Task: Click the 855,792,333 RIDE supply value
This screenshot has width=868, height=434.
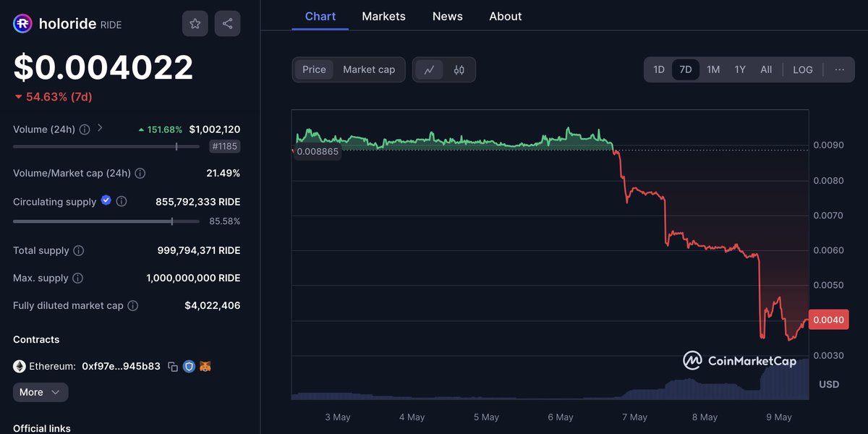Action: coord(198,202)
